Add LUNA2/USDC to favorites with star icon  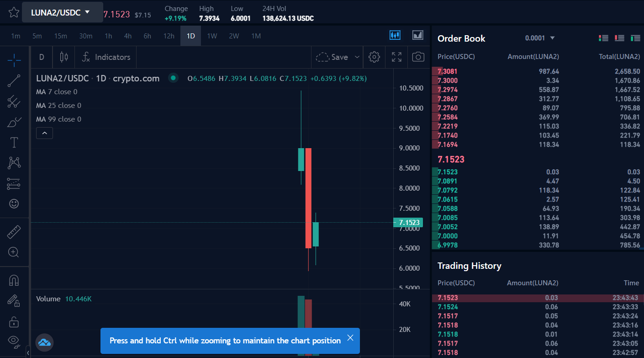pyautogui.click(x=14, y=12)
